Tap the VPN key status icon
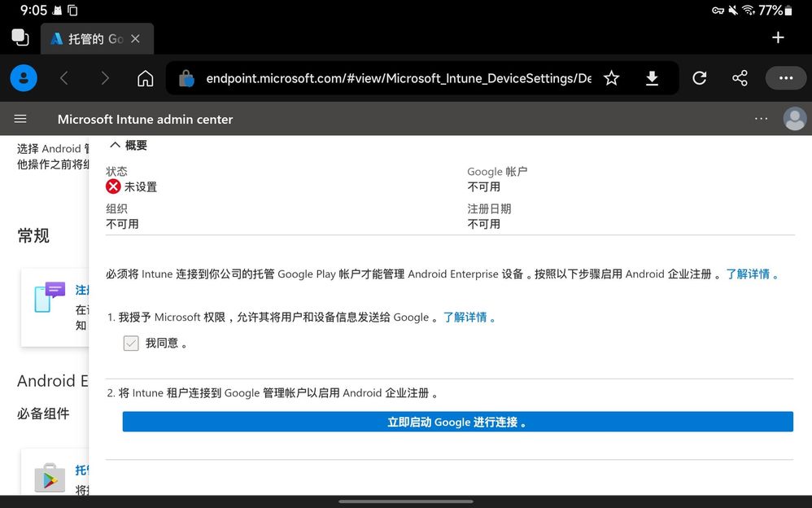Viewport: 812px width, 508px height. click(x=718, y=11)
